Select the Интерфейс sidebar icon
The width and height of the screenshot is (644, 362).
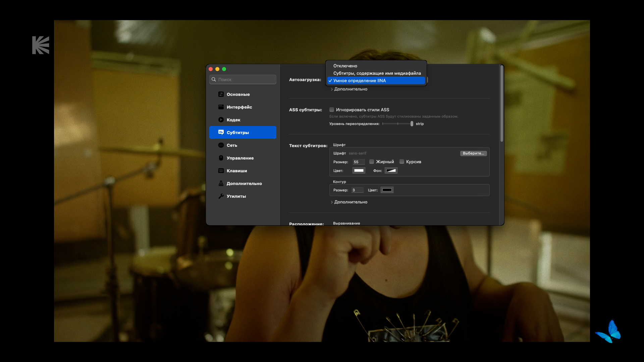coord(221,107)
